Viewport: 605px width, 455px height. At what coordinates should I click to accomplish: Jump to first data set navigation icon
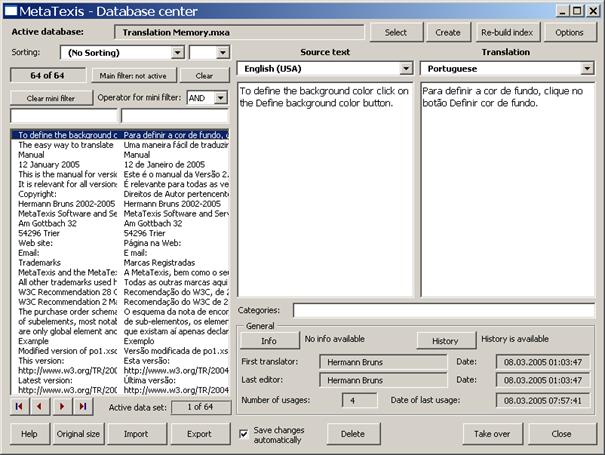point(19,406)
